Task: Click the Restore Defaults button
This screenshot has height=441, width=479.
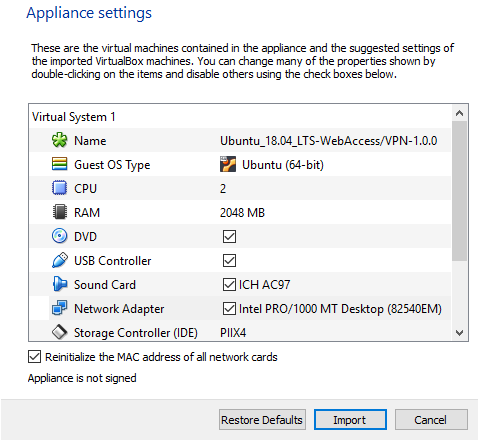Action: pos(262,420)
